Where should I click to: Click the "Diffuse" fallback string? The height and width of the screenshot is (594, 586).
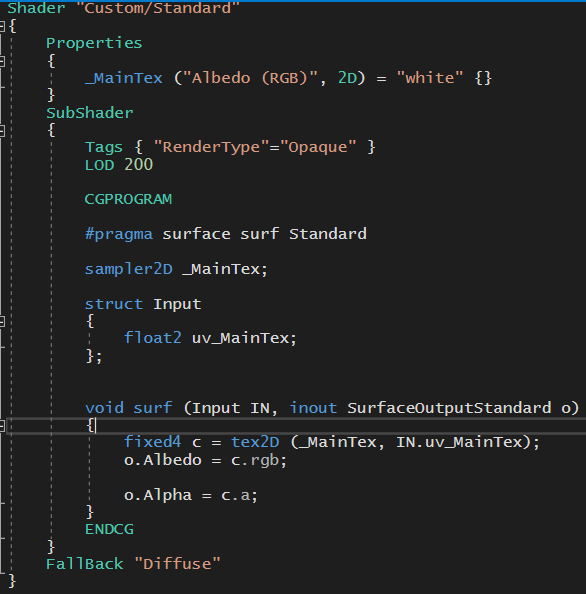177,564
